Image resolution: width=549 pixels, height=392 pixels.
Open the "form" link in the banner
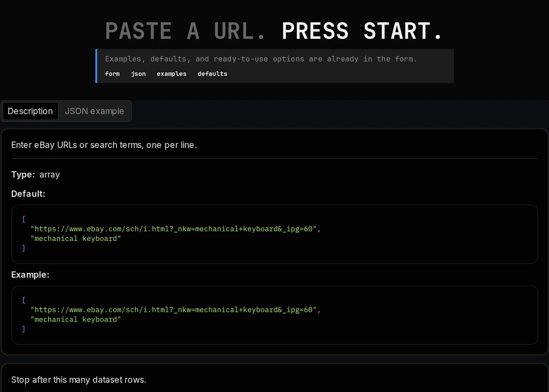click(112, 74)
